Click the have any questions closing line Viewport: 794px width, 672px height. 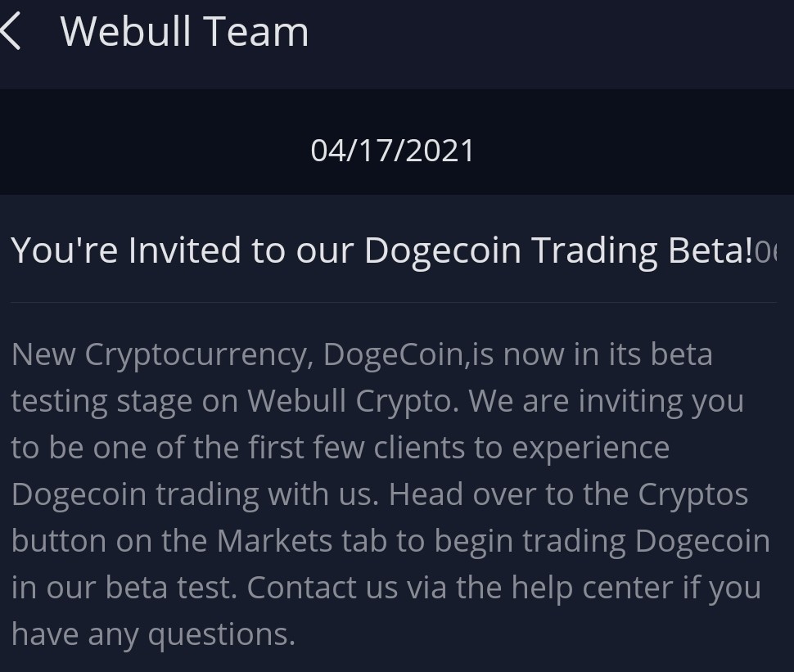pyautogui.click(x=153, y=634)
